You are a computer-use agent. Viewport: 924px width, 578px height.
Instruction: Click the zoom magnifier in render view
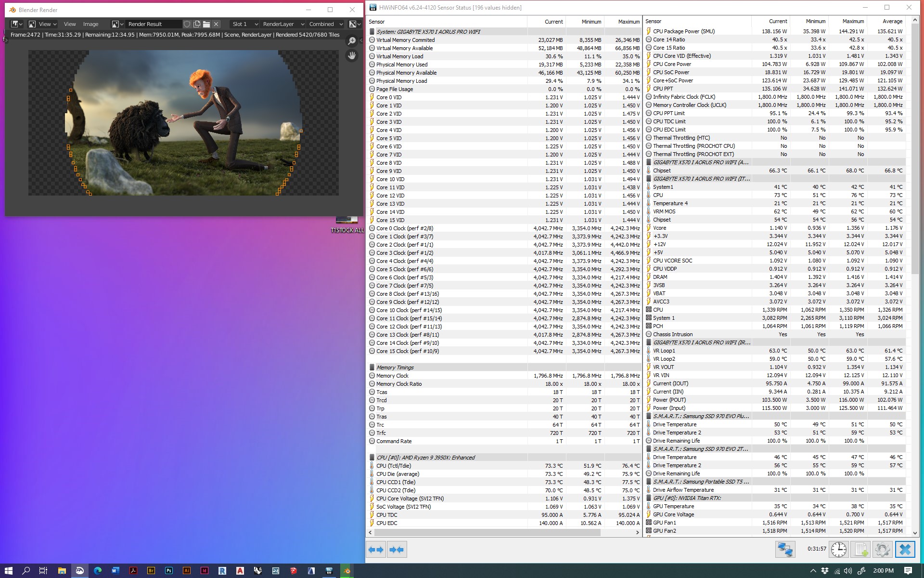[352, 41]
